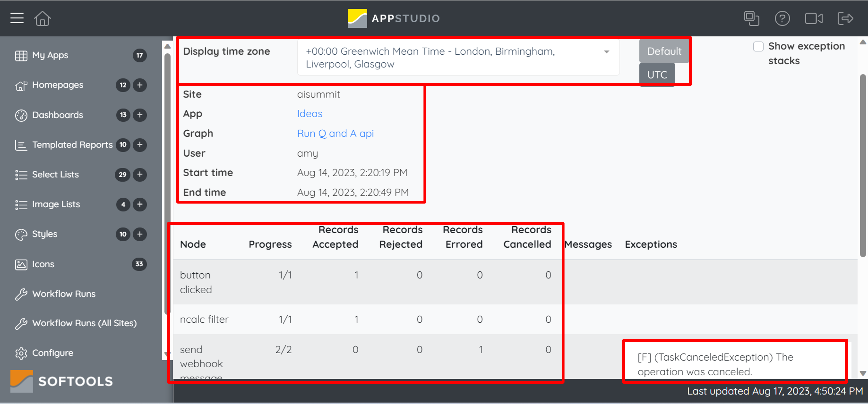Click the Site value aisummit
The image size is (868, 404).
318,94
